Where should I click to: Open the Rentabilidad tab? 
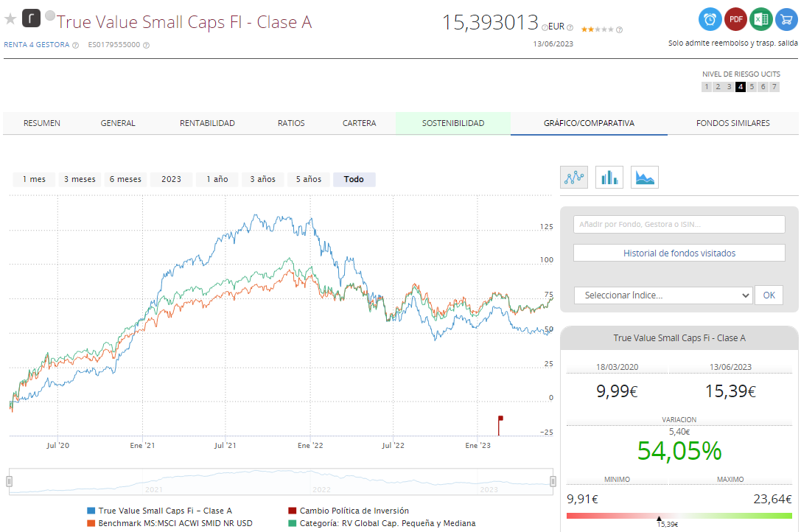coord(207,123)
